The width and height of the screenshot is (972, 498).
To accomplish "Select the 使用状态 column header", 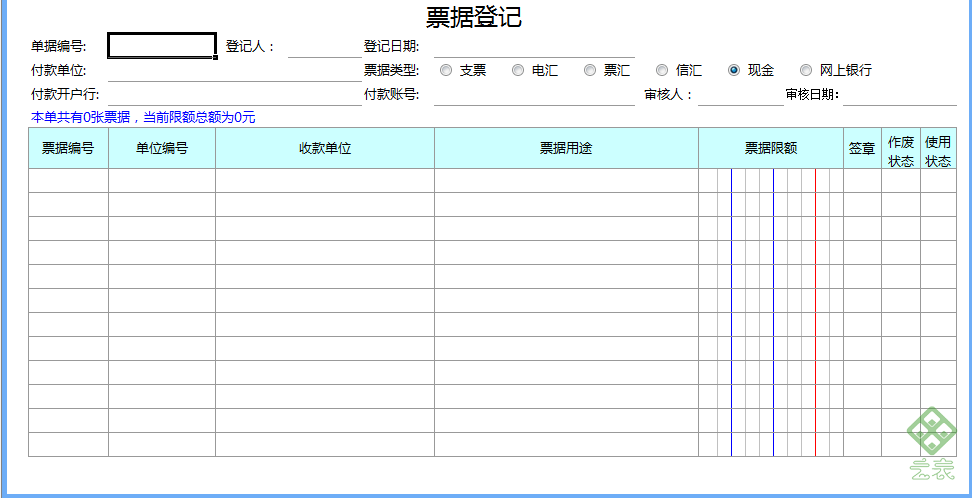I will (938, 148).
